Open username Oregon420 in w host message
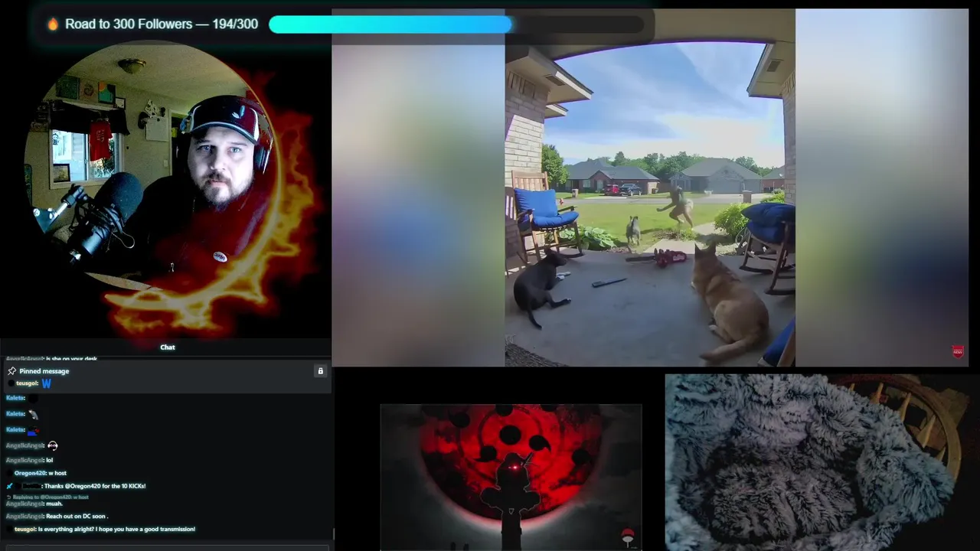 (30, 473)
